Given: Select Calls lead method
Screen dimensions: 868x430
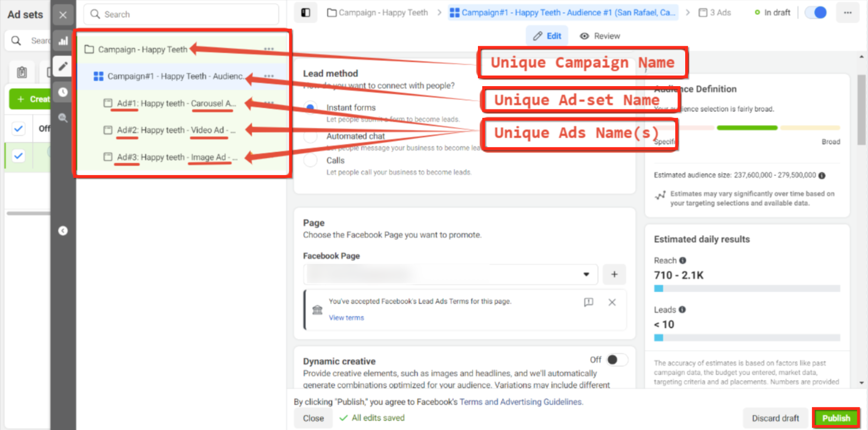Looking at the screenshot, I should (x=311, y=161).
